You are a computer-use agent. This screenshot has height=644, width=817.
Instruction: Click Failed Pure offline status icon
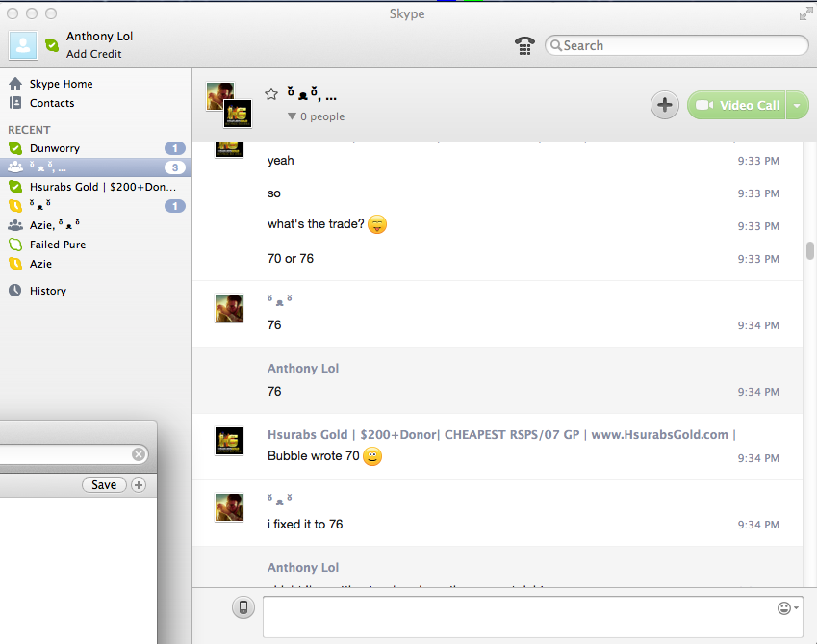coord(15,245)
